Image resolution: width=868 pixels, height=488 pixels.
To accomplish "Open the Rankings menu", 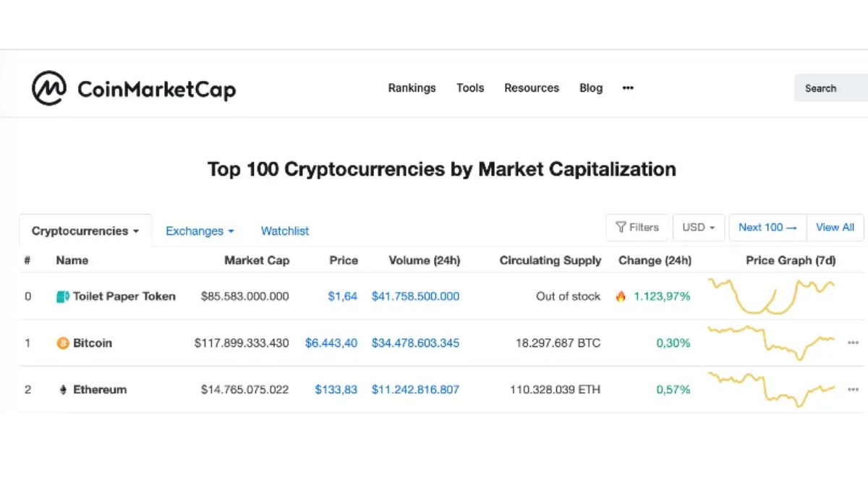I will pyautogui.click(x=412, y=88).
